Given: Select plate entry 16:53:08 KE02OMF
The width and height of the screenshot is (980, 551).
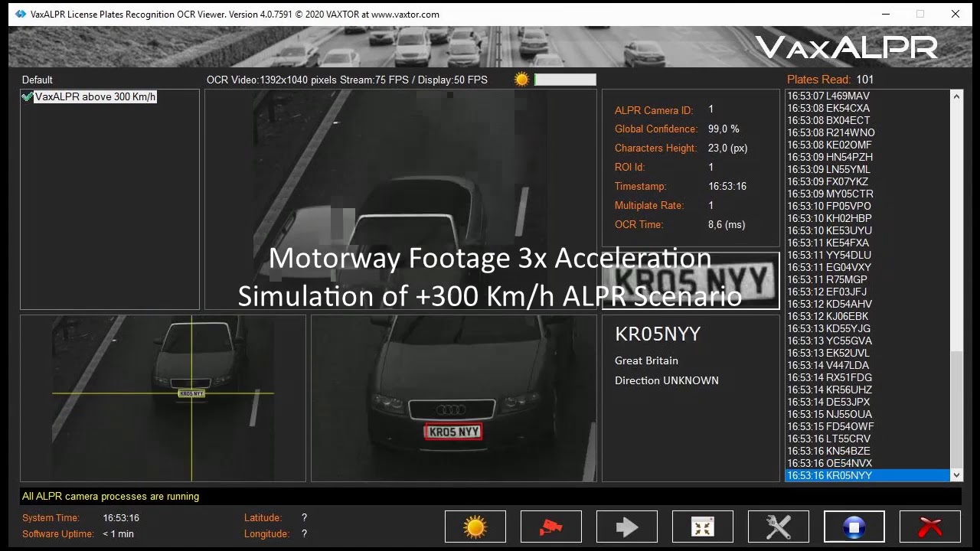Looking at the screenshot, I should (x=868, y=145).
